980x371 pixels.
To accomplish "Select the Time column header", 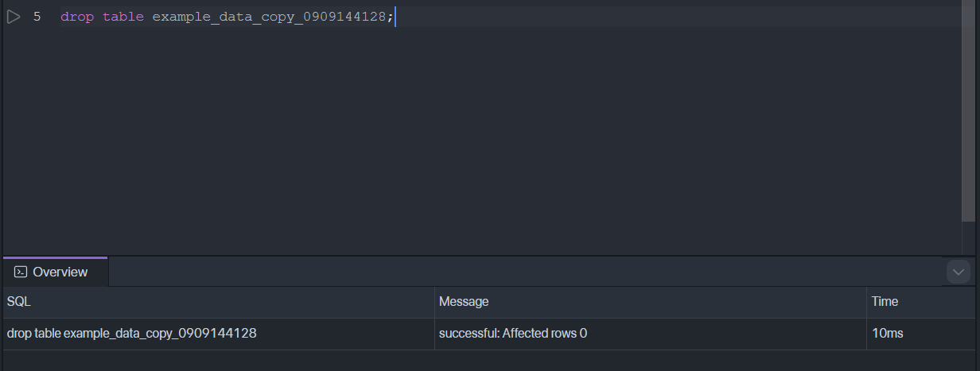I will pyautogui.click(x=885, y=302).
